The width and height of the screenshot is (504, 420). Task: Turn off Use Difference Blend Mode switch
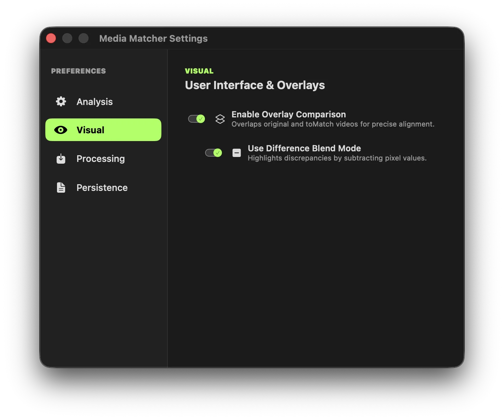(x=214, y=153)
